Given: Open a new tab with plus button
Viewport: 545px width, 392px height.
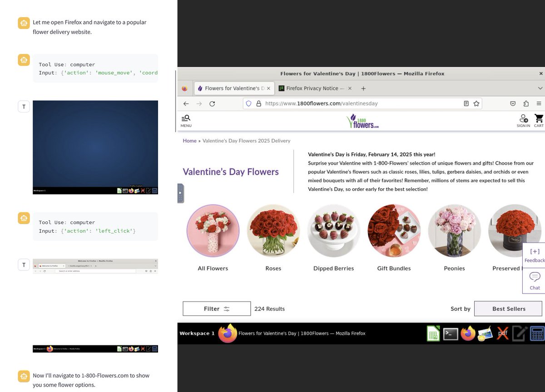Looking at the screenshot, I should 363,88.
